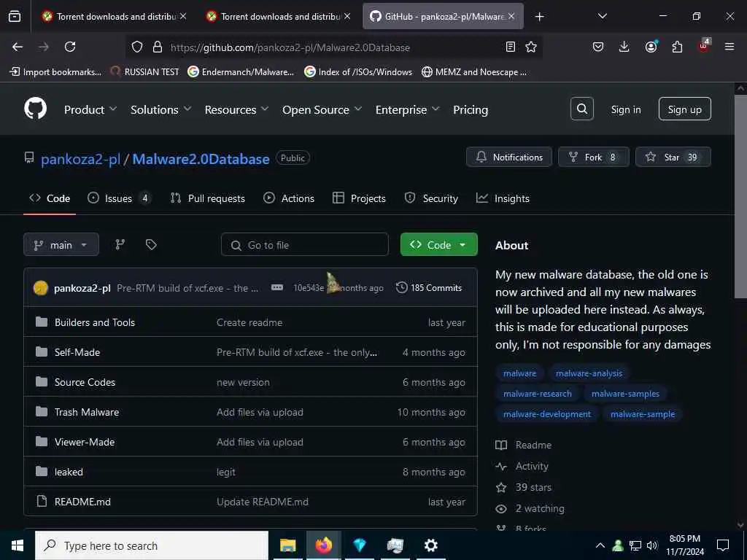
Task: View tags icon
Action: pos(151,245)
